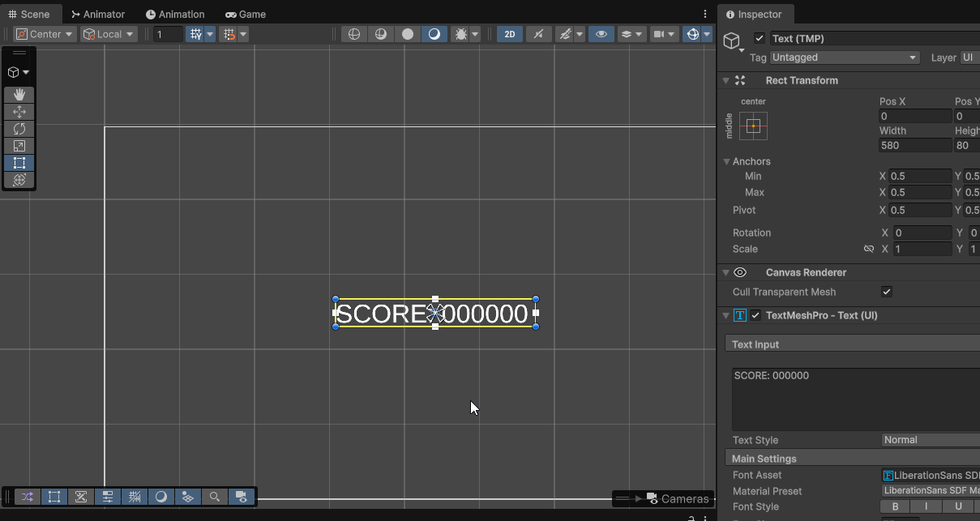Toggle grid visibility icon

[195, 34]
